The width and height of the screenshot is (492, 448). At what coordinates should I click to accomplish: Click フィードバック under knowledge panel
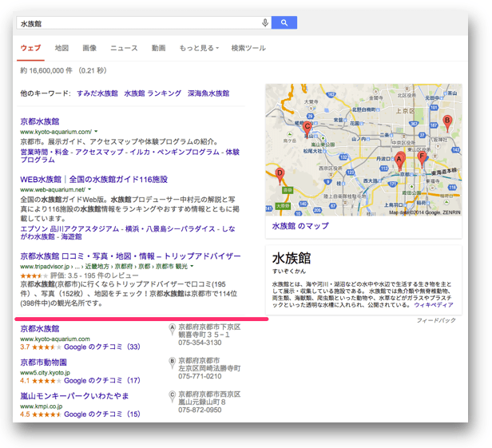[436, 320]
